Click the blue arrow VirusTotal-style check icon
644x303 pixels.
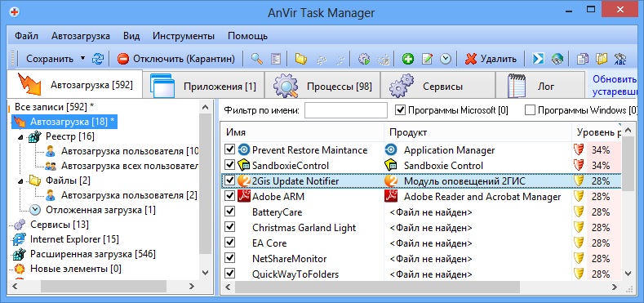(538, 59)
